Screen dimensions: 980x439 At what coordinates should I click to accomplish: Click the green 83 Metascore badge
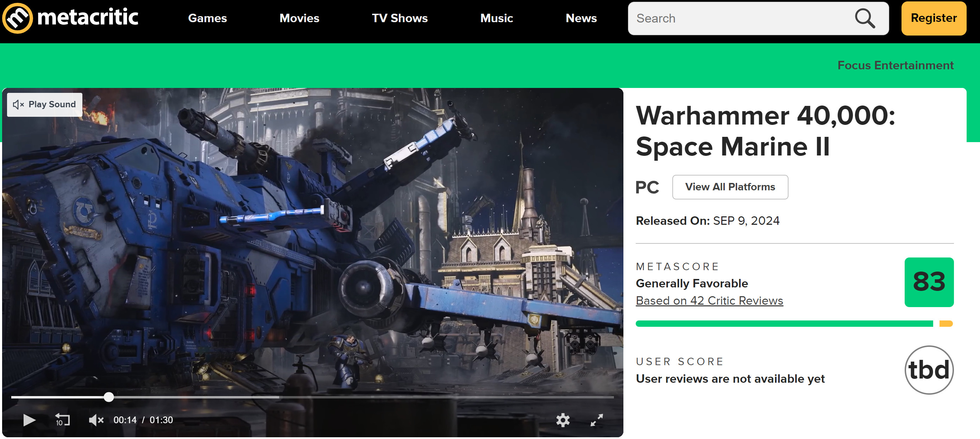tap(929, 282)
